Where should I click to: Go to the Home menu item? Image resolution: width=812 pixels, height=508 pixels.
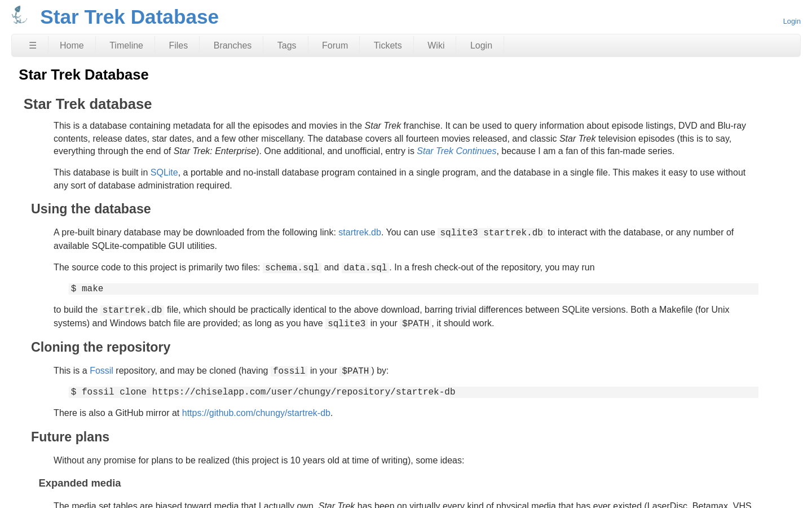tap(72, 46)
